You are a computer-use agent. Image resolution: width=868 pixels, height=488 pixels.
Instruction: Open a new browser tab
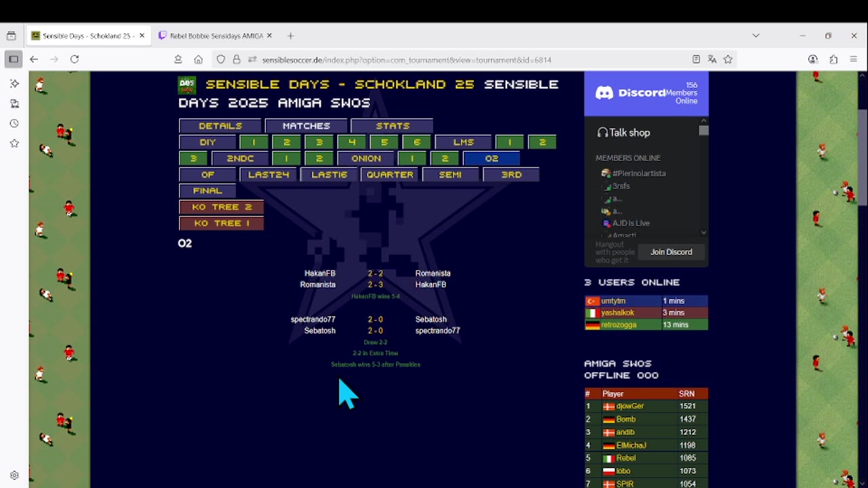tap(290, 36)
